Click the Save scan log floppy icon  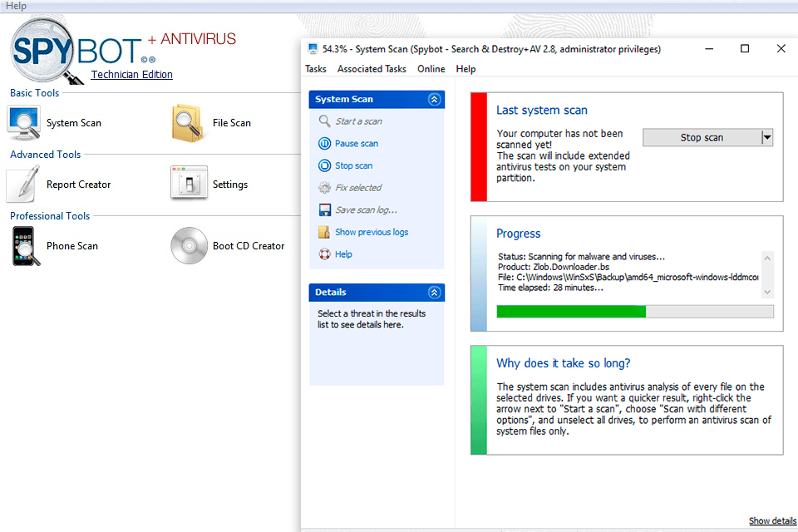324,209
